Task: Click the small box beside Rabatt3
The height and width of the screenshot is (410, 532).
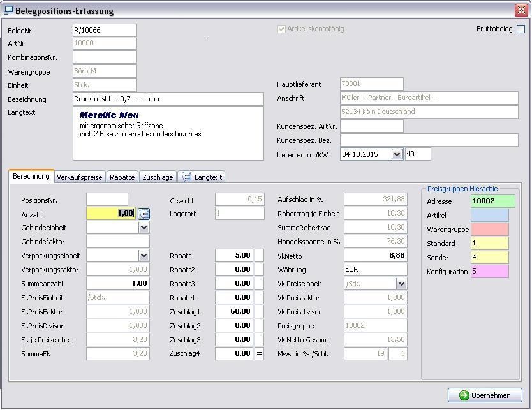Action: [x=259, y=283]
